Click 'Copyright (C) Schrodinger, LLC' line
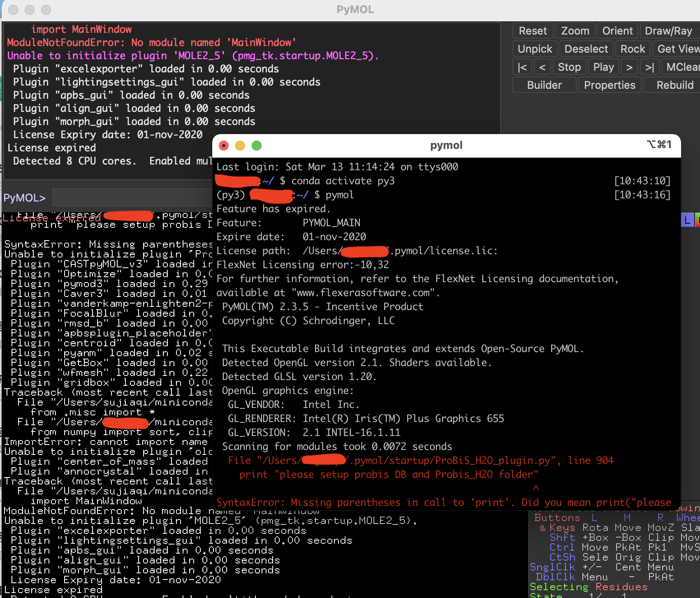The height and width of the screenshot is (598, 700). (x=308, y=321)
